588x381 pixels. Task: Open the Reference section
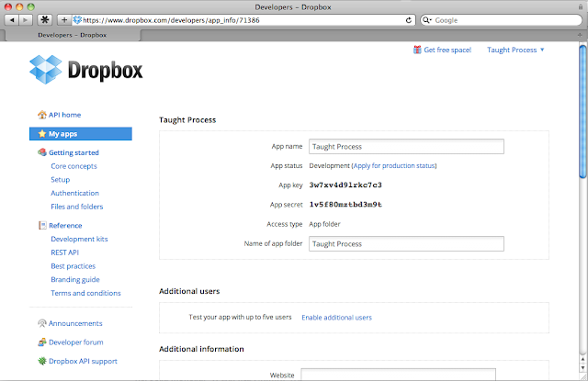[65, 225]
